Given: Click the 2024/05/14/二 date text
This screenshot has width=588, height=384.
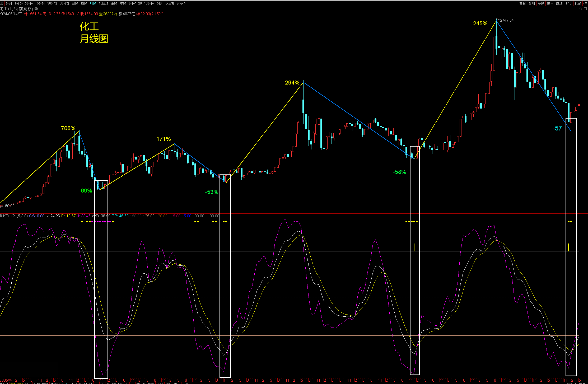Looking at the screenshot, I should (11, 14).
